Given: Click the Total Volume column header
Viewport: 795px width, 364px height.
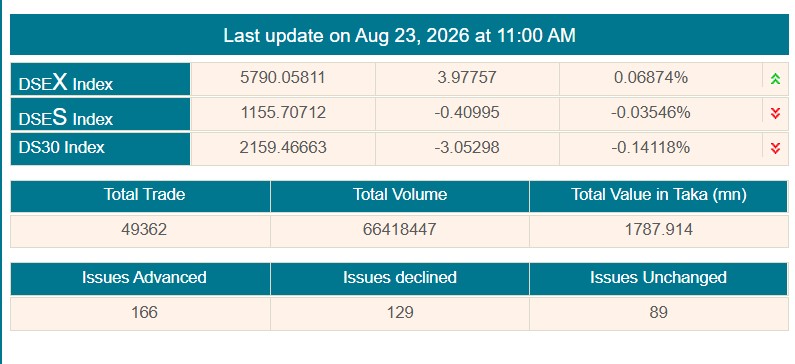Looking at the screenshot, I should 400,196.
